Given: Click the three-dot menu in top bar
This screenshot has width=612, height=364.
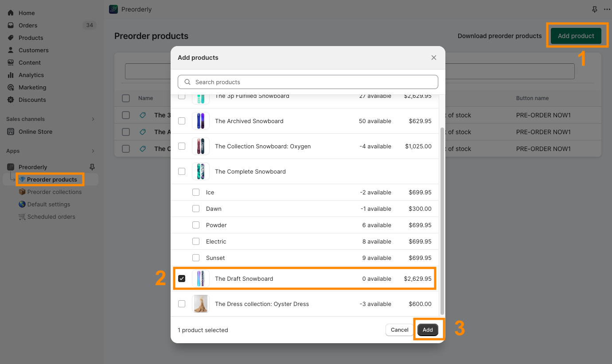Looking at the screenshot, I should pos(607,9).
